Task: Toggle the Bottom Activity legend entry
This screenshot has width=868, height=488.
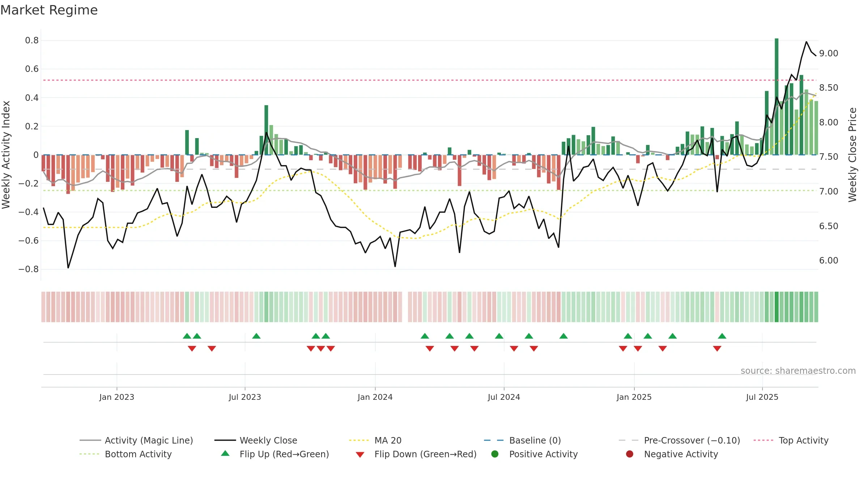Action: coord(125,454)
